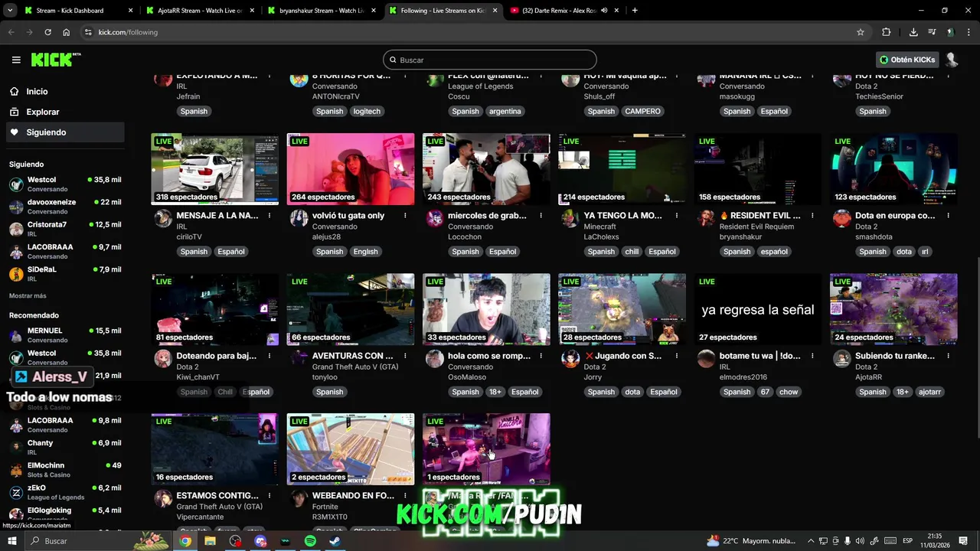The width and height of the screenshot is (980, 551).
Task: Open browser downloads icon
Action: [913, 32]
